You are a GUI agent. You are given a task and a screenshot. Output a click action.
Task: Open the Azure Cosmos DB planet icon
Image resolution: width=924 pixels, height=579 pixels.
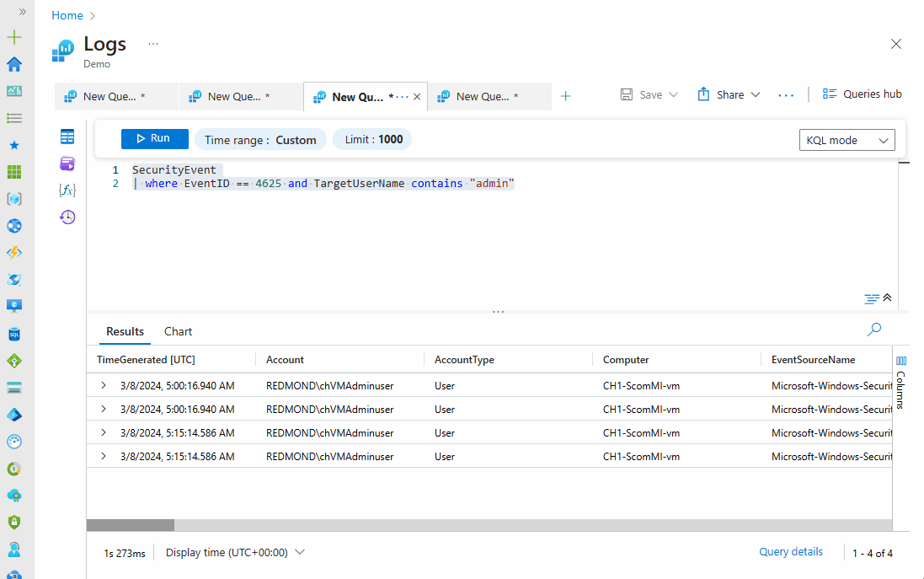(x=14, y=280)
